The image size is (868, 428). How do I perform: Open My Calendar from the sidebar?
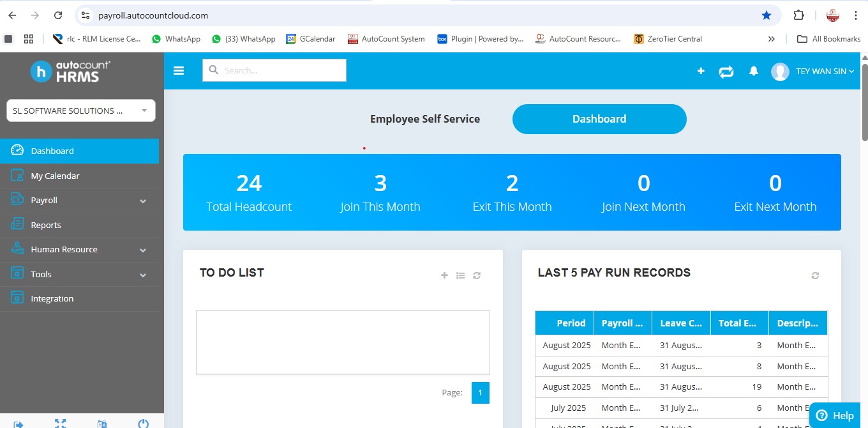click(x=55, y=176)
